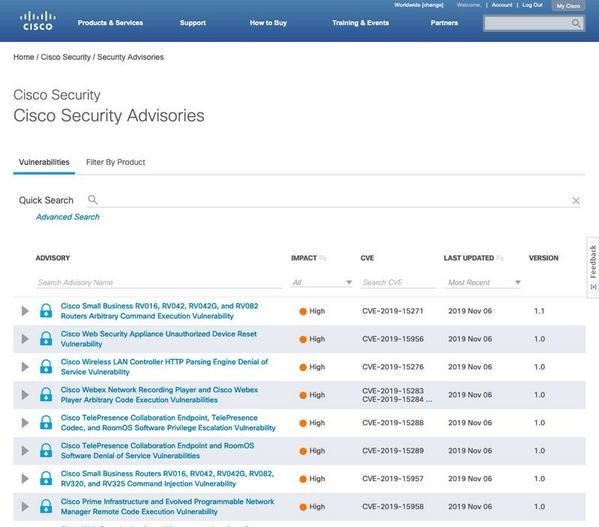
Task: Click the CVE column header
Action: click(x=367, y=258)
